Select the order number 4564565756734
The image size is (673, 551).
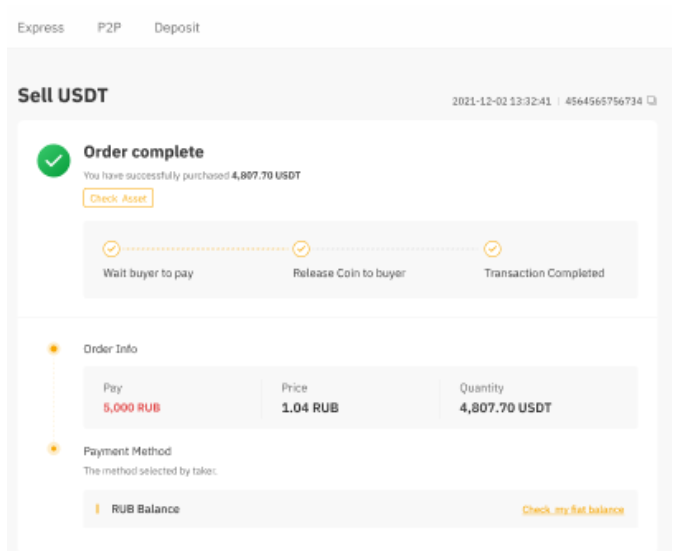603,102
